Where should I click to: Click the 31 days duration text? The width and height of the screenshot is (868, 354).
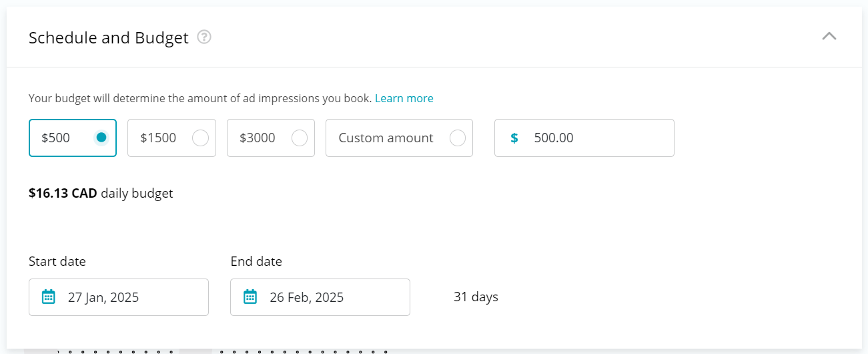tap(476, 297)
